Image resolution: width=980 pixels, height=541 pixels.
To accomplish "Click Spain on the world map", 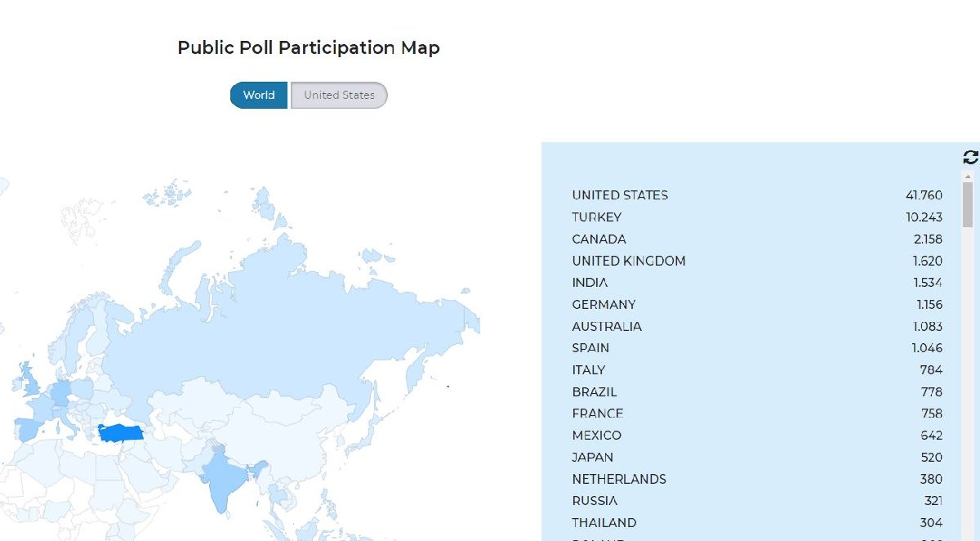I will 28,429.
